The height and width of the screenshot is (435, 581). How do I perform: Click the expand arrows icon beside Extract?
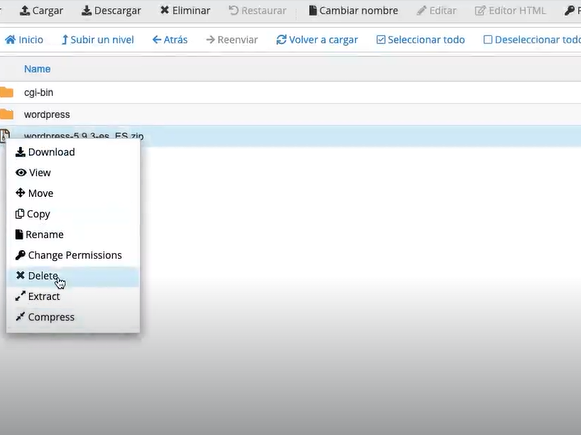(20, 296)
